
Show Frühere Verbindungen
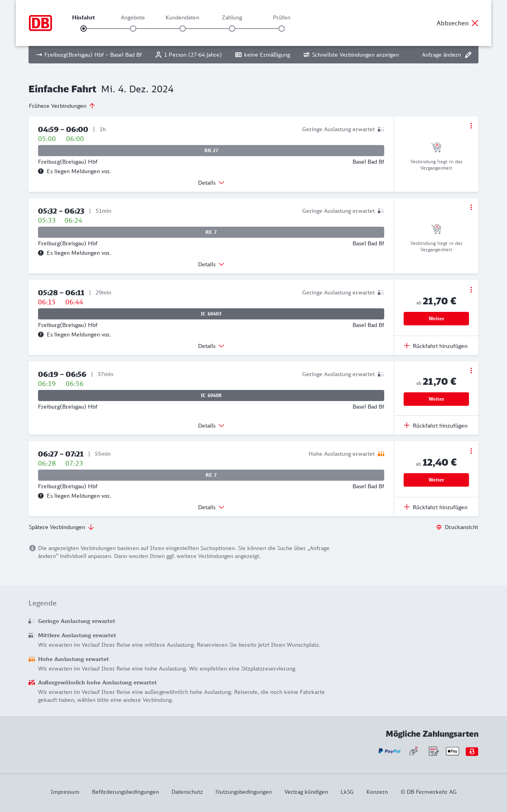(x=62, y=106)
